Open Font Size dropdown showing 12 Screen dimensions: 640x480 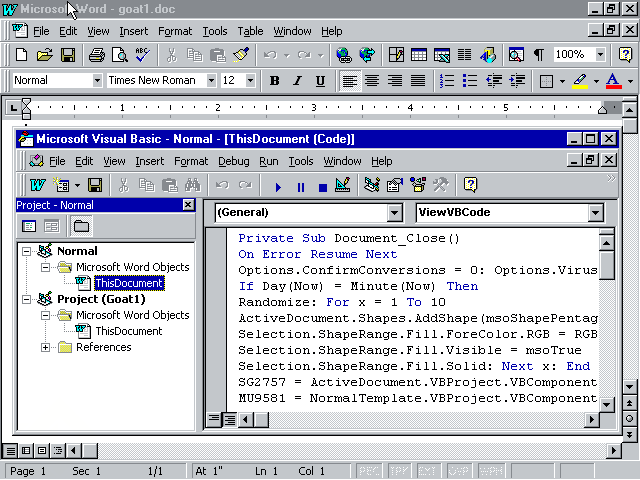click(250, 80)
